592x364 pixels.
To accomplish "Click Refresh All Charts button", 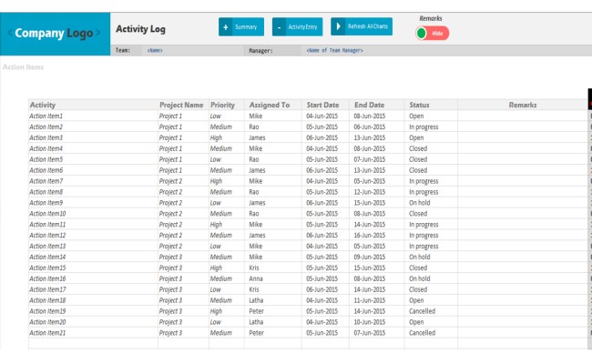I will (x=362, y=26).
